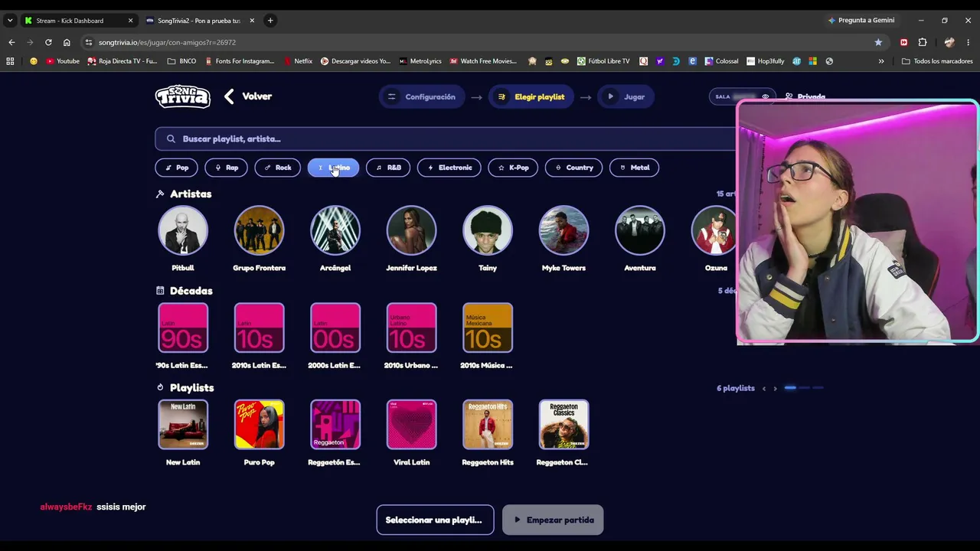
Task: Open the Netflix bookmark
Action: pyautogui.click(x=298, y=61)
